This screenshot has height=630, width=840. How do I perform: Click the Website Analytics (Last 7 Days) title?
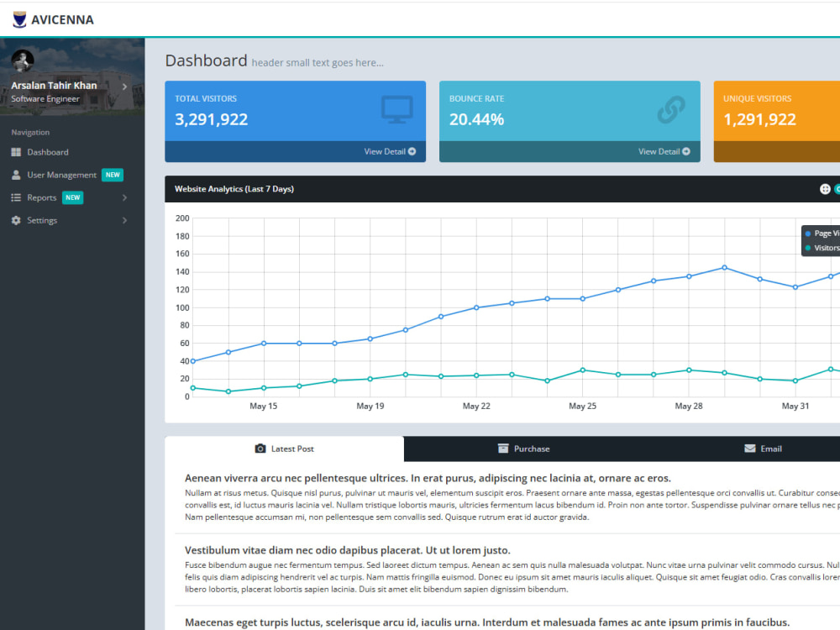(234, 189)
